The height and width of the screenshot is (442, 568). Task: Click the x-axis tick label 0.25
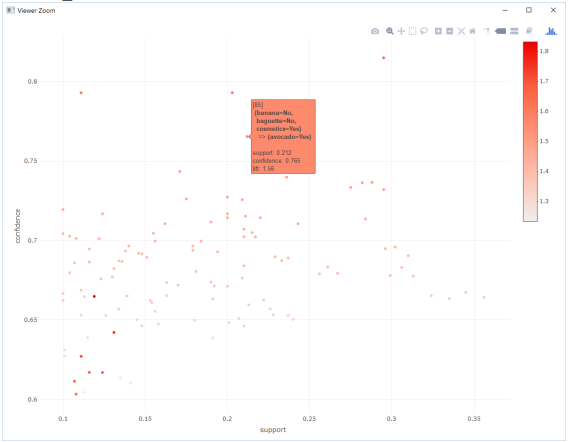click(x=309, y=419)
